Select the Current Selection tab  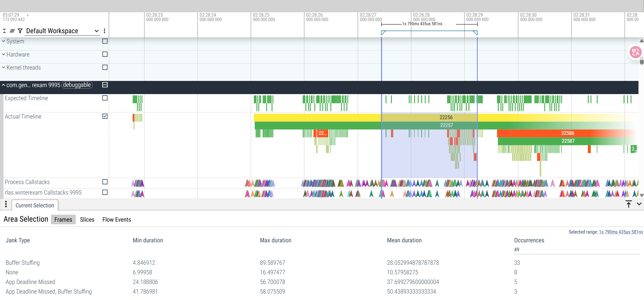click(x=35, y=205)
